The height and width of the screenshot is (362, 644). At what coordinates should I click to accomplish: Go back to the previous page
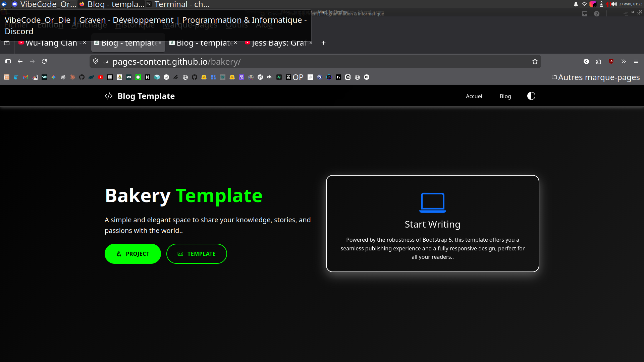click(20, 61)
